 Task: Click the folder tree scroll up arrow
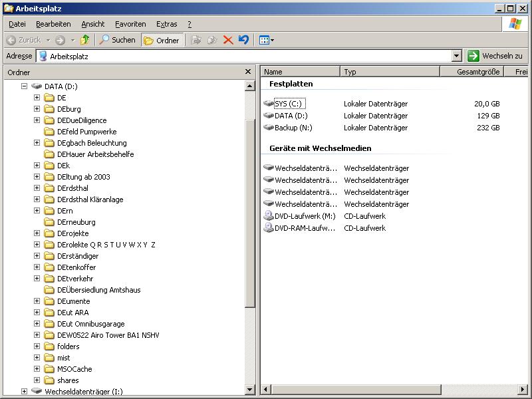coord(250,86)
